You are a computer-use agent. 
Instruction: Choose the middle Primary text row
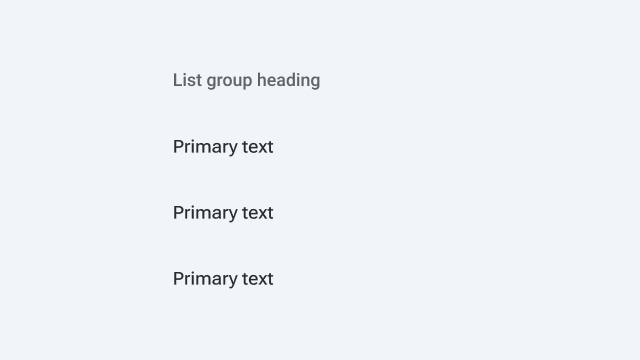[223, 213]
